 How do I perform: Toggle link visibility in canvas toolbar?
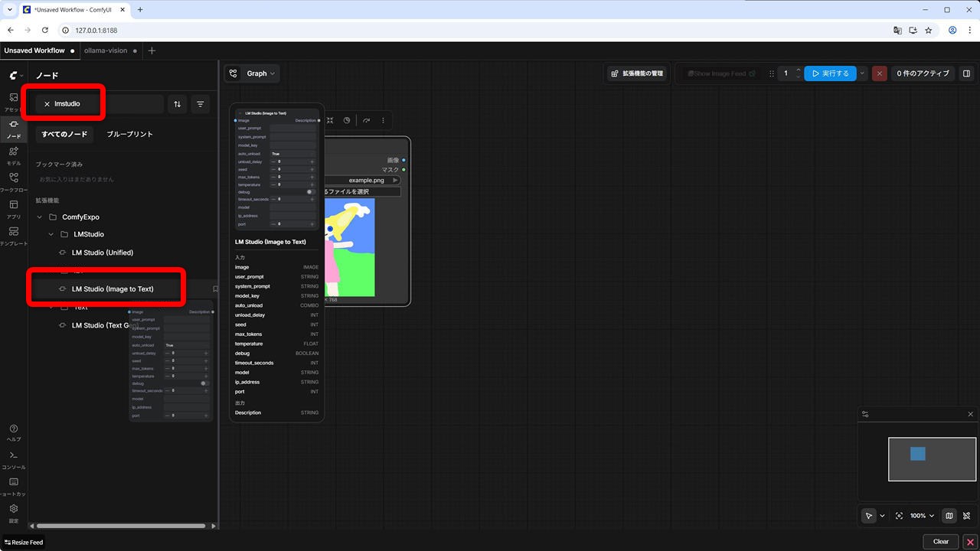[x=967, y=516]
